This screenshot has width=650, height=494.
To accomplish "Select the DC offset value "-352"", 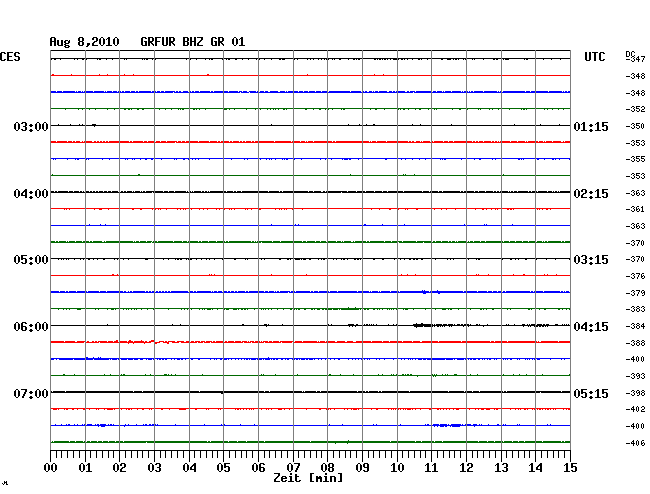I will [x=635, y=109].
